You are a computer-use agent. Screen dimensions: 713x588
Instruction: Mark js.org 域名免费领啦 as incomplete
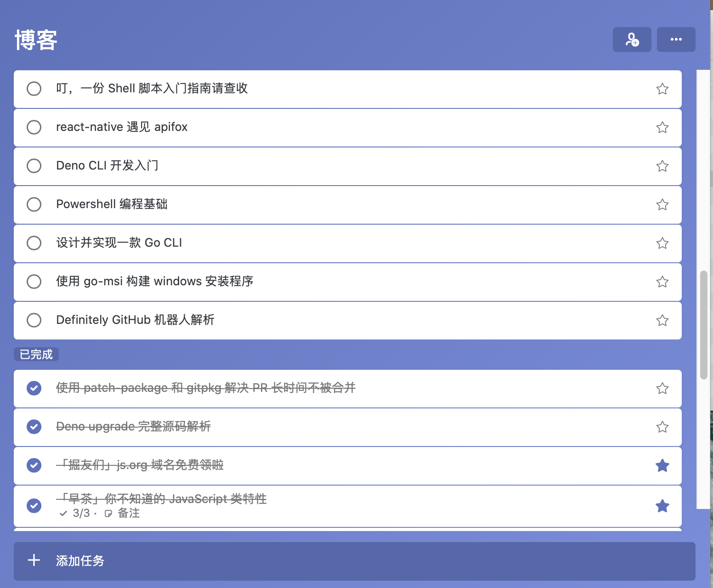pos(34,465)
